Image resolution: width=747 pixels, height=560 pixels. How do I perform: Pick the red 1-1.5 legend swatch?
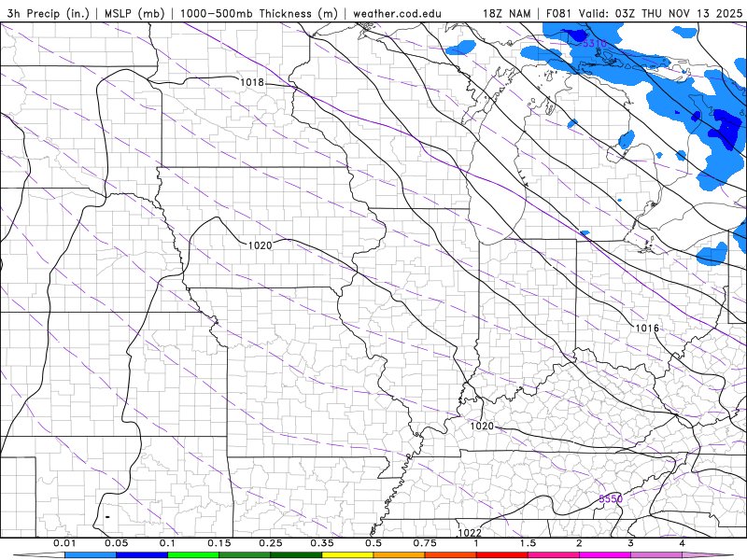(502, 555)
